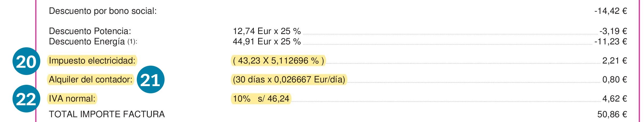
Task: Click the 44,91 Eur x 25 % text
Action: pos(267,41)
